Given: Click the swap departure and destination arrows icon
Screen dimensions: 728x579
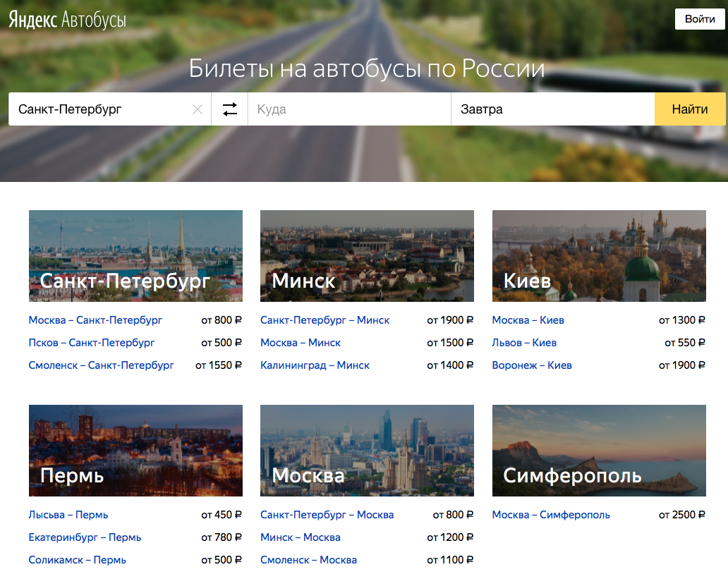Looking at the screenshot, I should (x=230, y=109).
